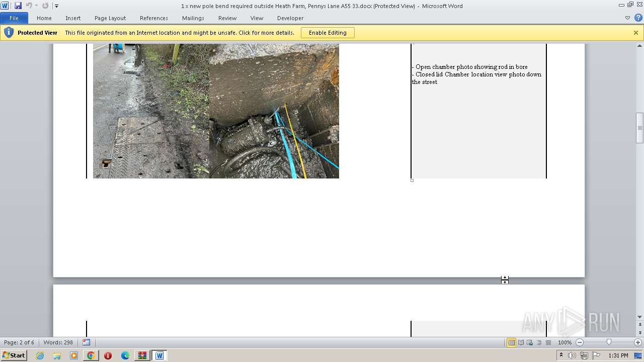Screen dimensions: 644x362
Task: Switch to the Review ribbon tab
Action: click(227, 18)
